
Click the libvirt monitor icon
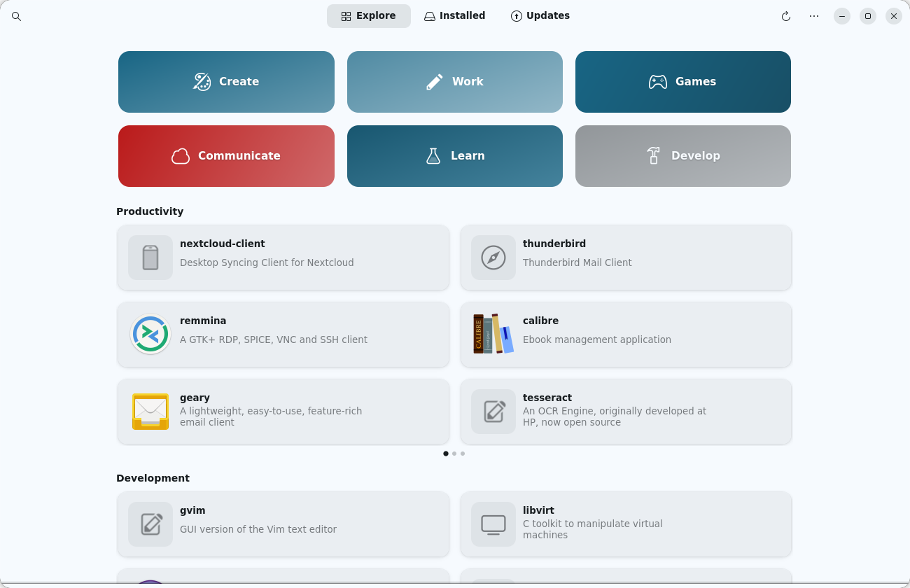pos(493,524)
